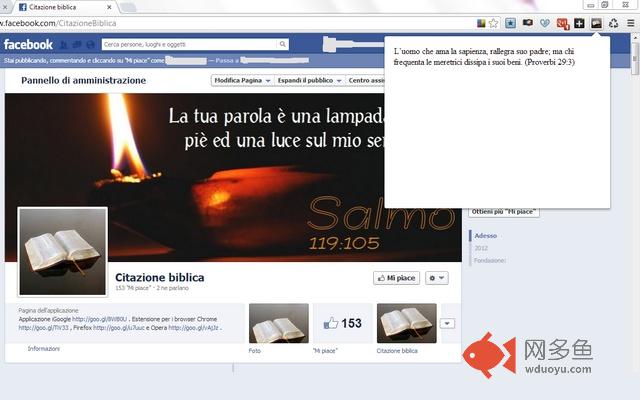This screenshot has width=640, height=400.
Task: Click the Ottieni più "Mi piace" button
Action: 504,212
